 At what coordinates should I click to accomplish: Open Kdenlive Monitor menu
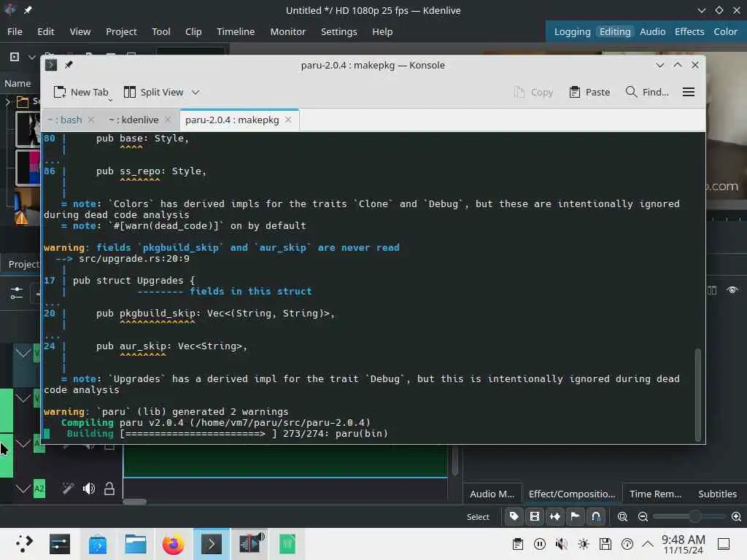[x=288, y=31]
